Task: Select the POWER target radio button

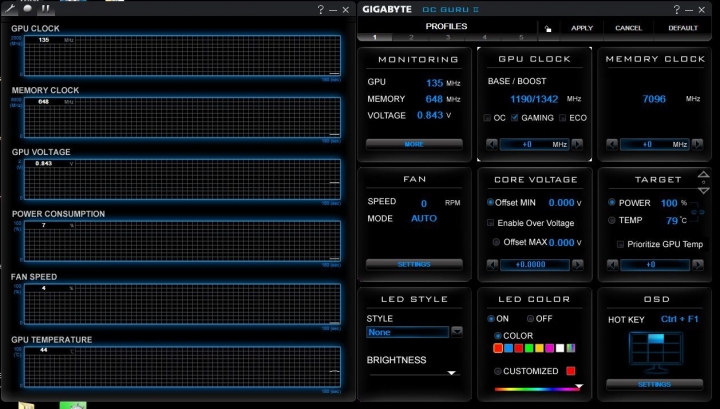Action: 612,202
